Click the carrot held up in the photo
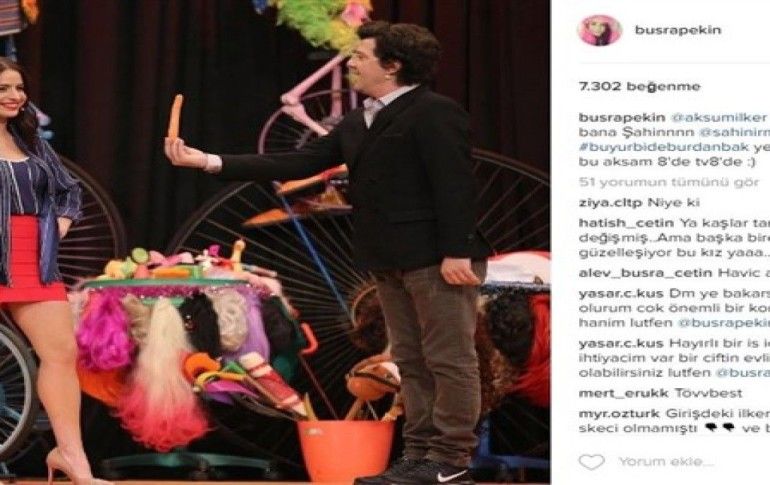This screenshot has width=770, height=485. (175, 116)
